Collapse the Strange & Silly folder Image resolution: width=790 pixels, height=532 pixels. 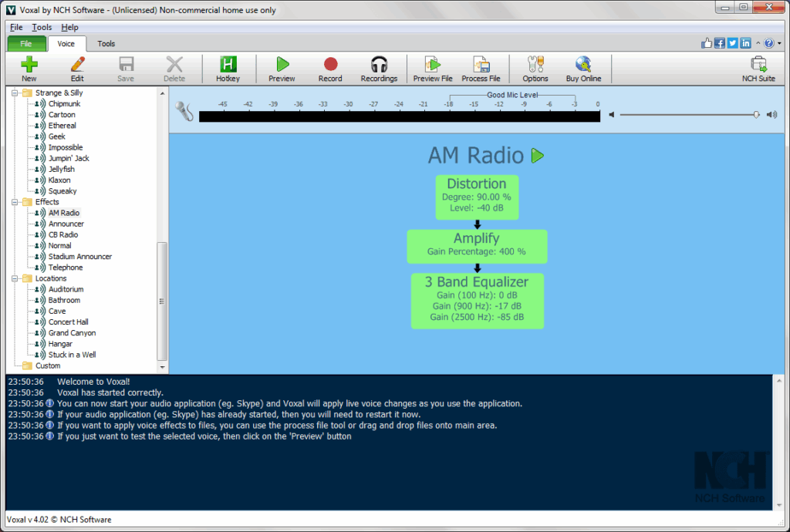point(15,93)
